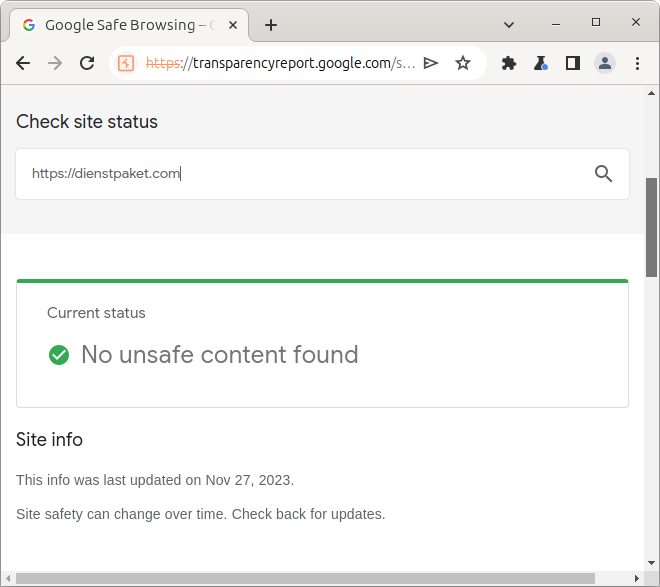This screenshot has height=587, width=660.
Task: Go back to previous page
Action: (x=23, y=63)
